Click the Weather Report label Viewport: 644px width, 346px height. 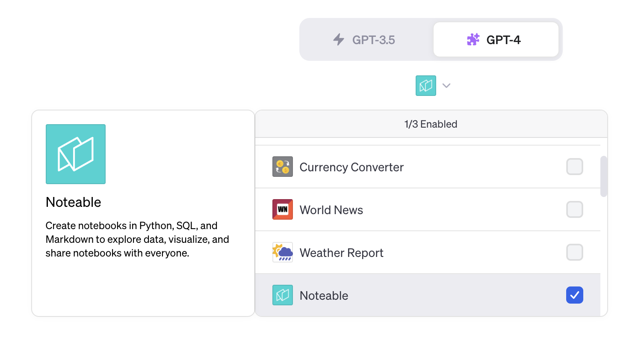[x=342, y=253]
